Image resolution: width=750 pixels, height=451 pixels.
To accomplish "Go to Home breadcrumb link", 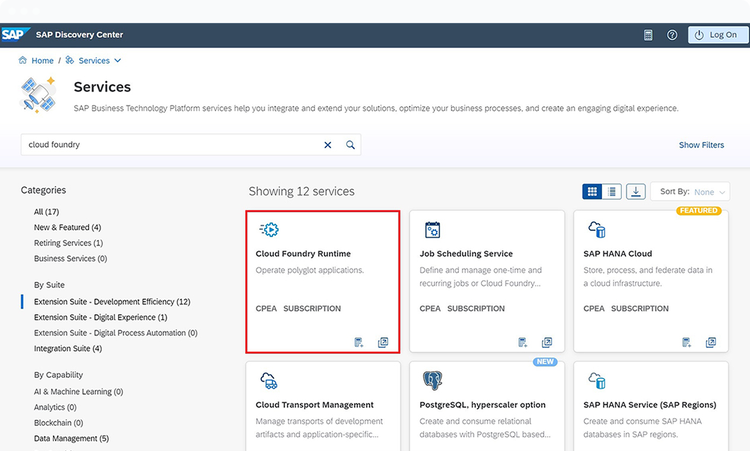I will (x=42, y=61).
